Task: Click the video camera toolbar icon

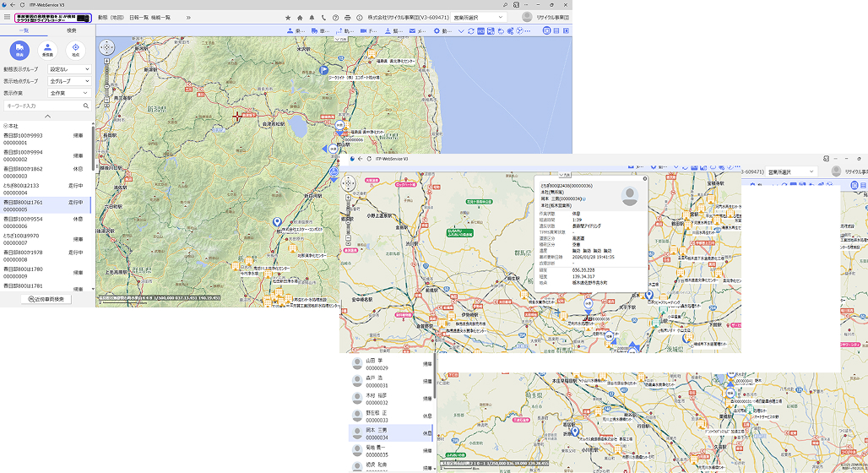Action: tap(363, 31)
